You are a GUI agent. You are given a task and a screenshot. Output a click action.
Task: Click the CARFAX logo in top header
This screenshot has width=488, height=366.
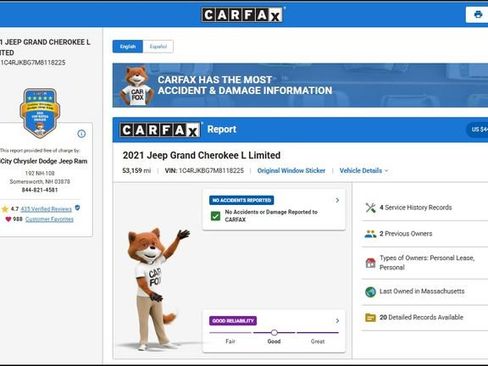[242, 15]
